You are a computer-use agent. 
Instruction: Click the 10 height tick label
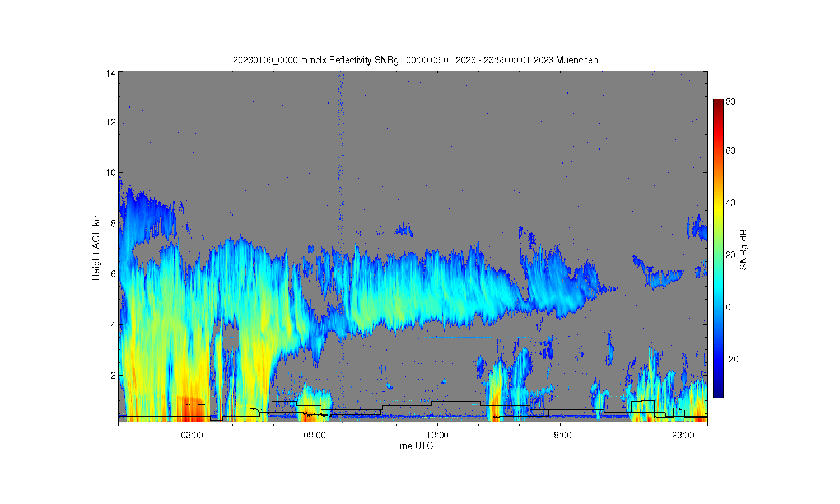point(111,172)
